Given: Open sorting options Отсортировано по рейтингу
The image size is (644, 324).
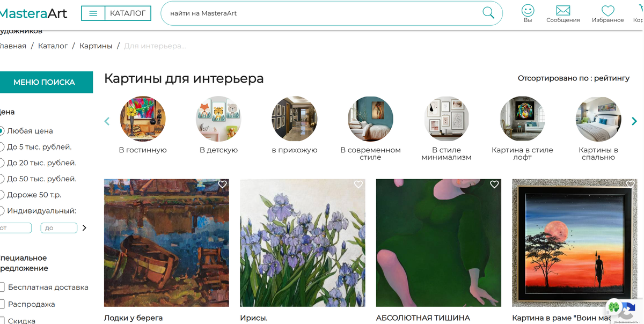Looking at the screenshot, I should pyautogui.click(x=574, y=78).
